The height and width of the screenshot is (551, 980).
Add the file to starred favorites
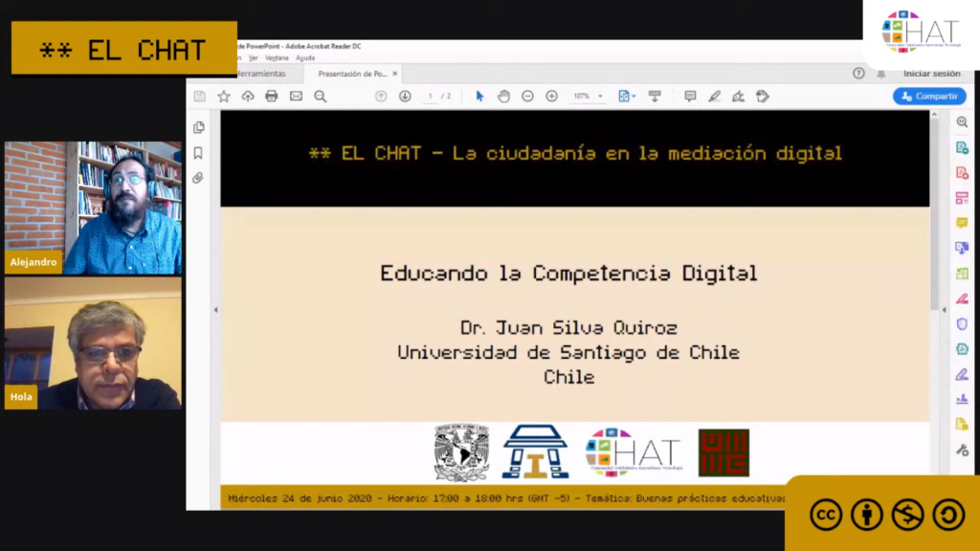tap(224, 97)
